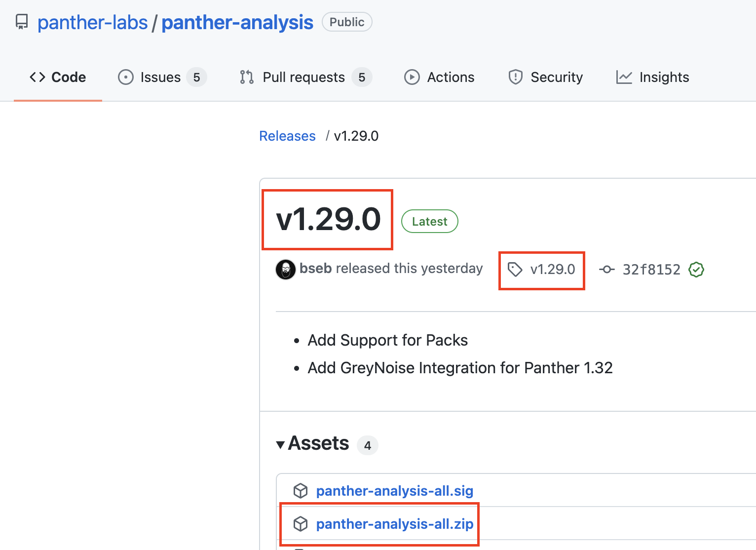The width and height of the screenshot is (756, 550).
Task: Click the Actions play icon
Action: 412,77
